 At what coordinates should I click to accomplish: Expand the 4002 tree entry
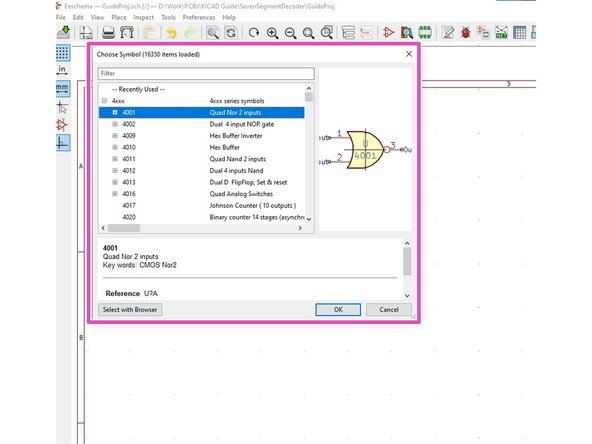click(115, 124)
